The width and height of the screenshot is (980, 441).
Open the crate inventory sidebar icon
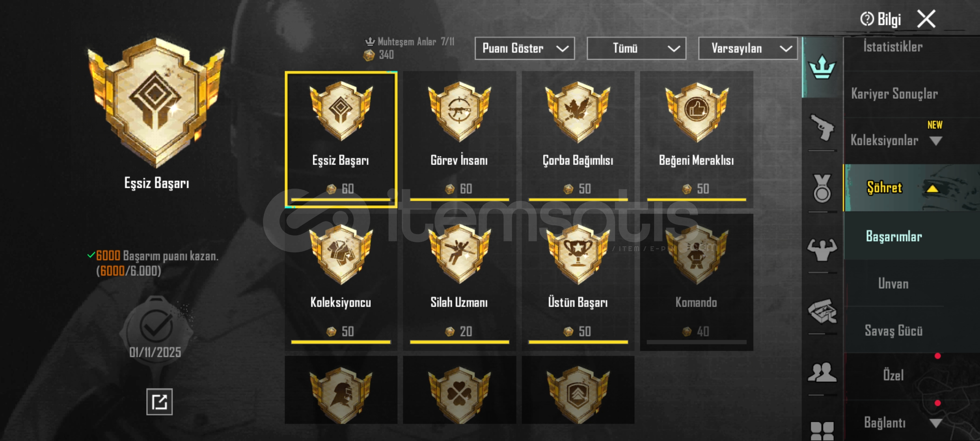click(822, 311)
